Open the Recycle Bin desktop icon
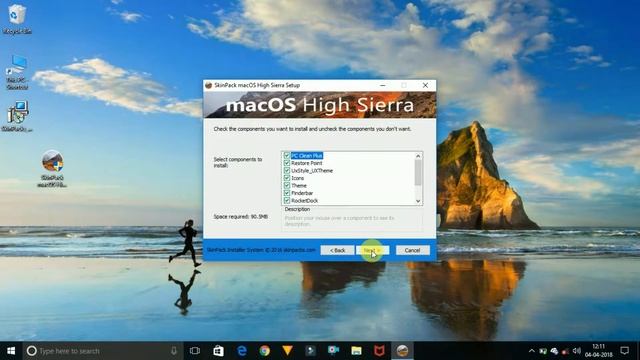The width and height of the screenshot is (640, 360). pyautogui.click(x=16, y=19)
